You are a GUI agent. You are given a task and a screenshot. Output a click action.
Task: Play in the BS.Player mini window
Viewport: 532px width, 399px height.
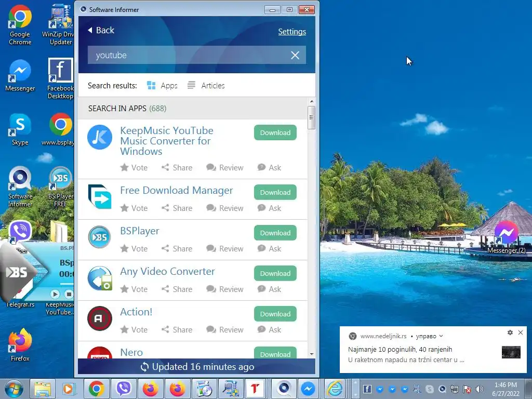click(55, 294)
